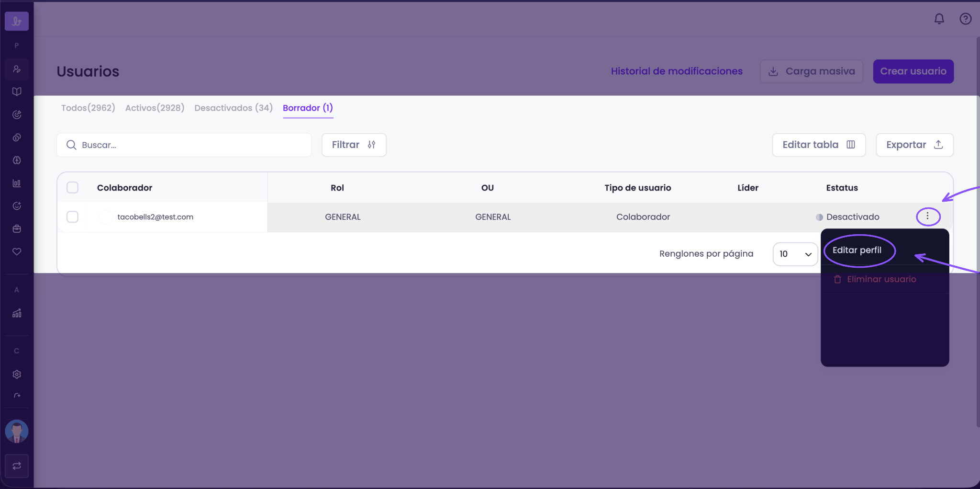This screenshot has width=980, height=489.
Task: Switch to the Todos(2962) tab
Action: [x=88, y=108]
